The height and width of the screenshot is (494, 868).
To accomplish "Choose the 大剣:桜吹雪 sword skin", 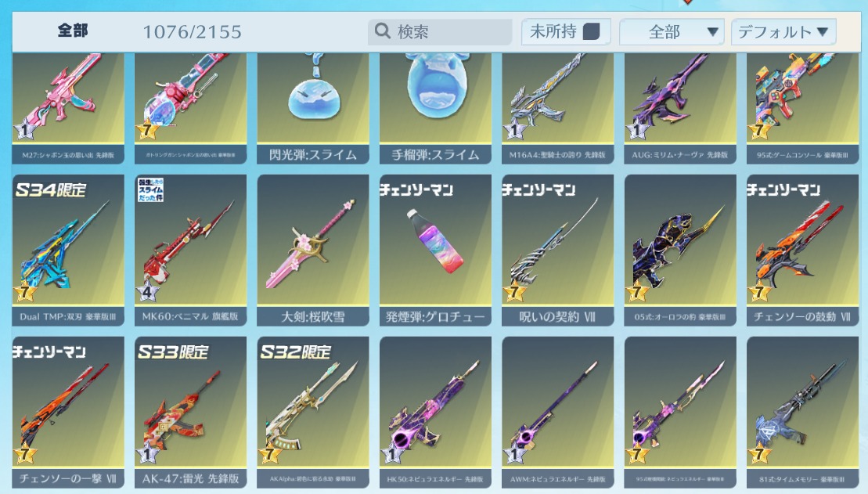I will coord(313,251).
